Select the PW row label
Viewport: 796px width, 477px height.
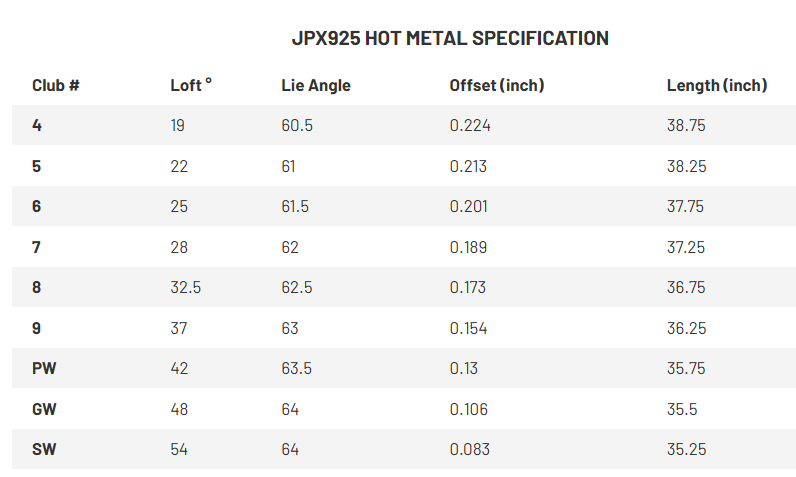[43, 369]
